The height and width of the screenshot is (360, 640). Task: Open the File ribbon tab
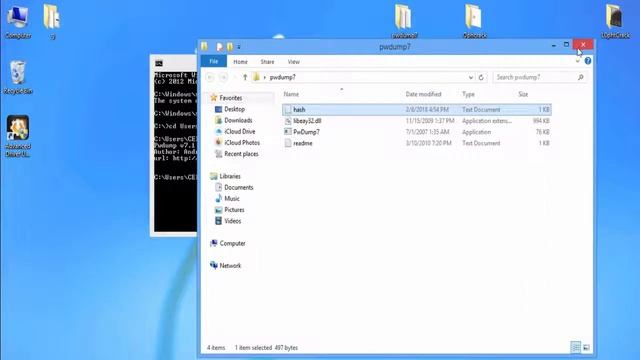click(213, 61)
